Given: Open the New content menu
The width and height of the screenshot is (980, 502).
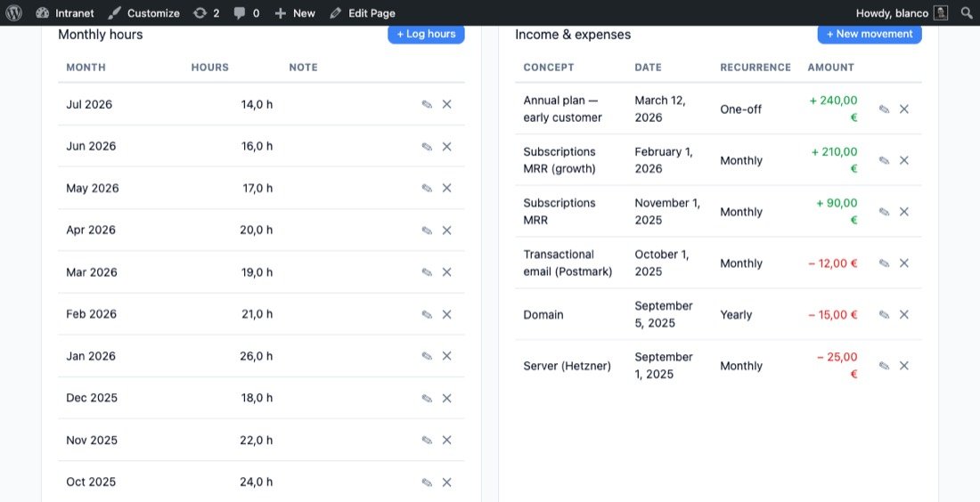Looking at the screenshot, I should coord(295,12).
